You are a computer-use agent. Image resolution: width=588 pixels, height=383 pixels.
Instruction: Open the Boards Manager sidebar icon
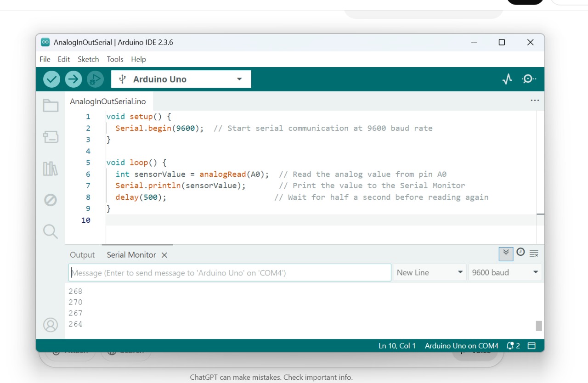pos(51,137)
